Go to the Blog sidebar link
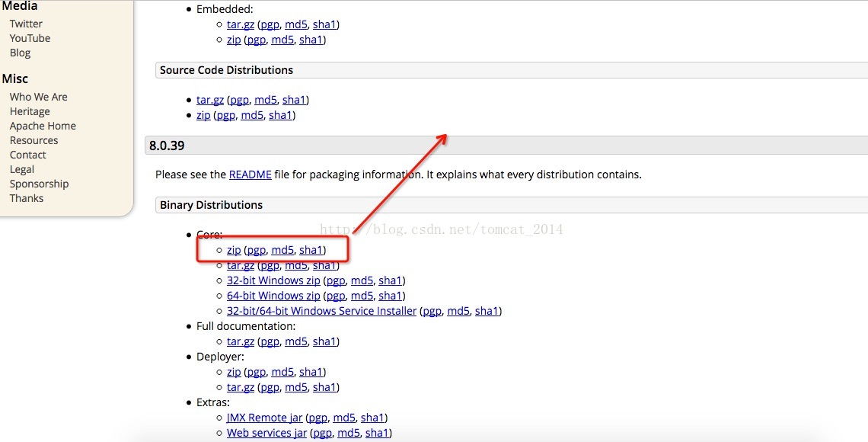Viewport: 868px width, 442px height. pyautogui.click(x=20, y=53)
